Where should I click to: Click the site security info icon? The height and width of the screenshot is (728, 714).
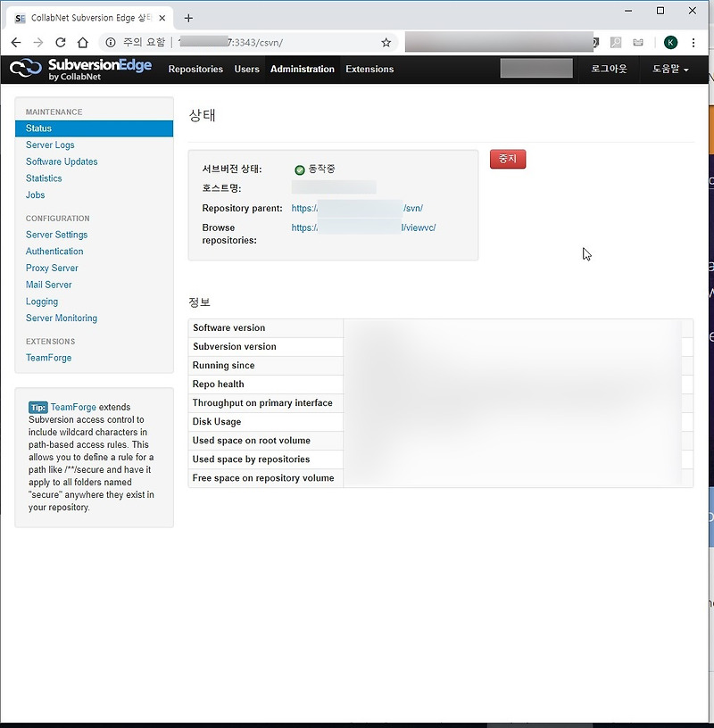[107, 41]
